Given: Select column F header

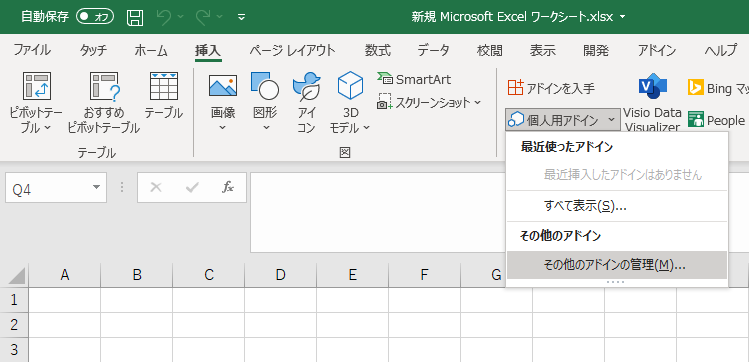Looking at the screenshot, I should (425, 275).
